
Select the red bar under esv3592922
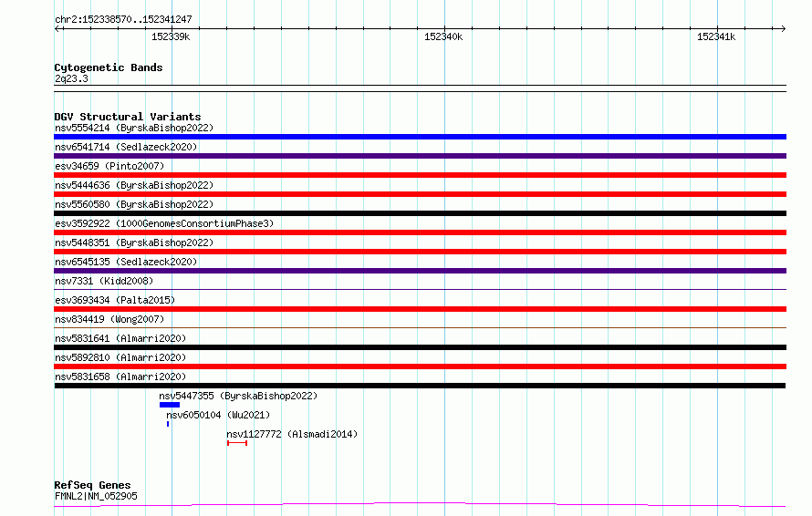(420, 232)
